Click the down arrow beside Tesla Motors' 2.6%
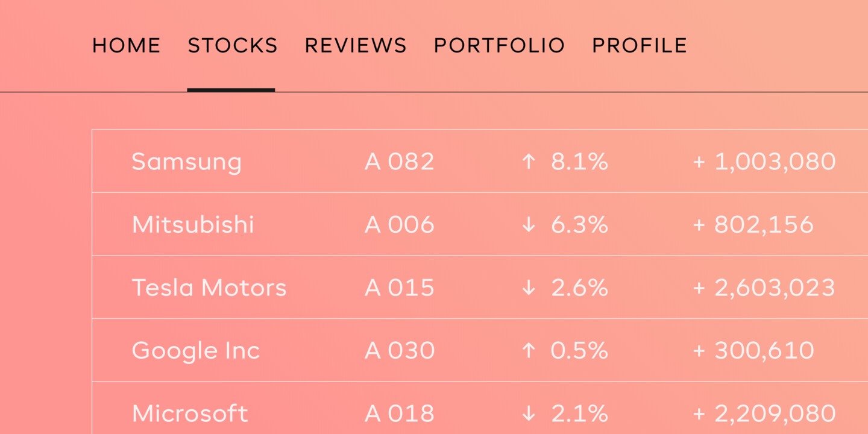The image size is (868, 434). (x=529, y=288)
